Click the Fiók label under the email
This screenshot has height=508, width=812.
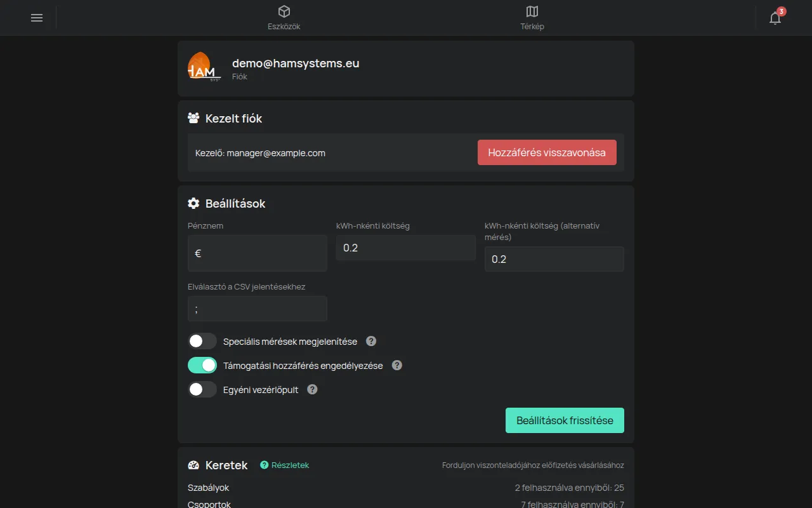click(x=240, y=77)
